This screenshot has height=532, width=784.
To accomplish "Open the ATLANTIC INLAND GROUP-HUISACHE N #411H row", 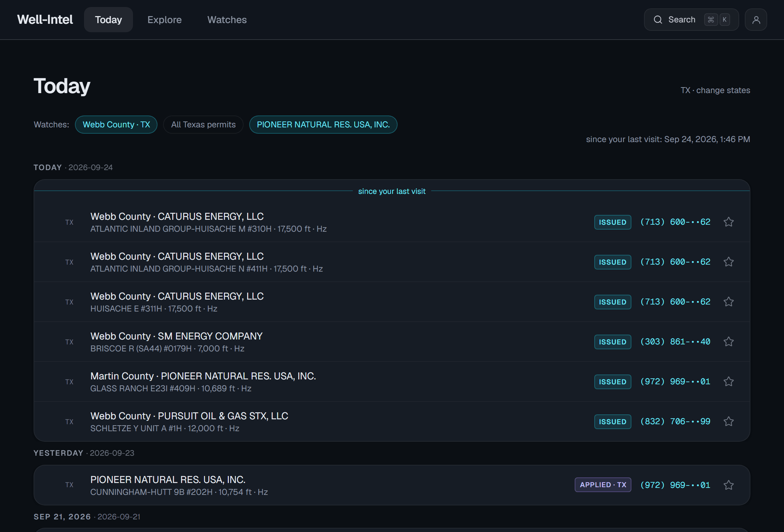I will coord(392,262).
